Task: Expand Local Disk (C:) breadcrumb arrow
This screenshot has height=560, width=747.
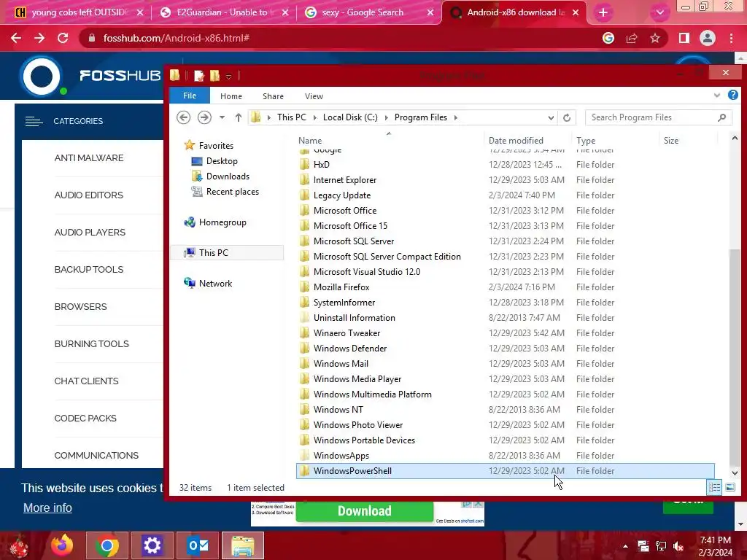Action: click(x=386, y=117)
